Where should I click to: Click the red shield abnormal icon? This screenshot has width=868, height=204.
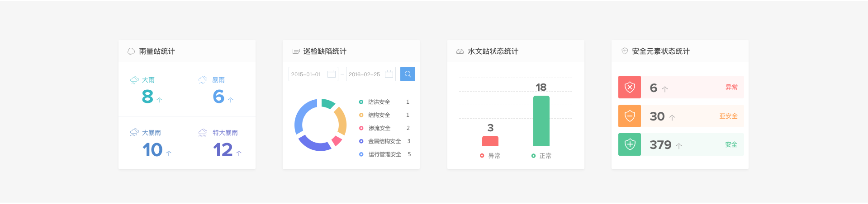coord(630,87)
